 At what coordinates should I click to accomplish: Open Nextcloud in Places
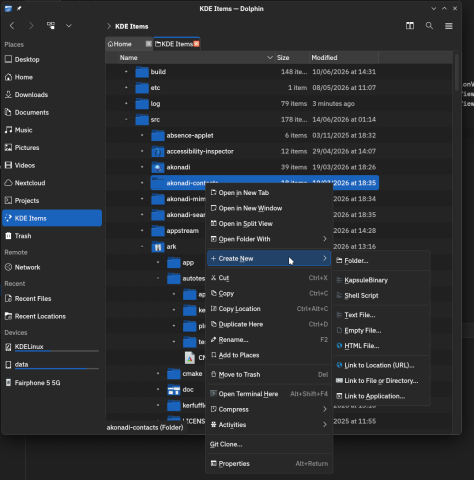click(52, 183)
